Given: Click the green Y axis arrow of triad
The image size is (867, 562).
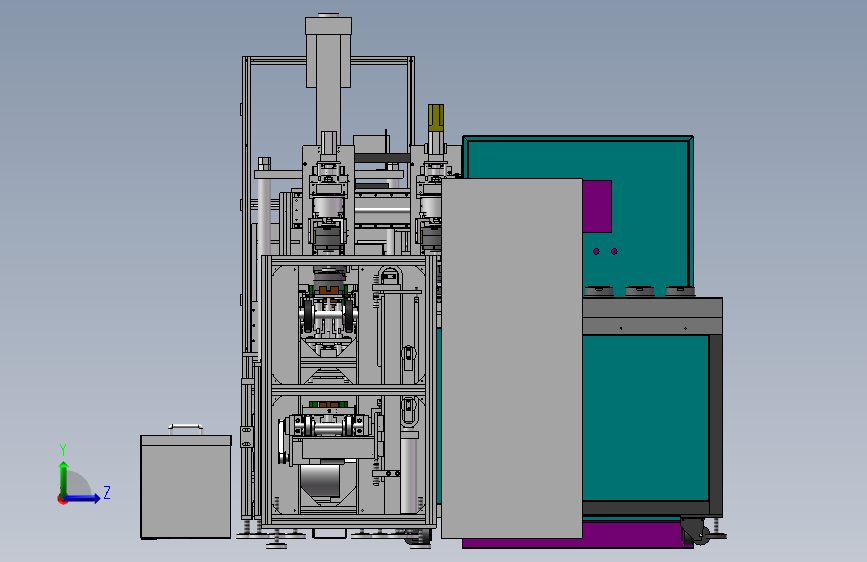Looking at the screenshot, I should point(64,478).
